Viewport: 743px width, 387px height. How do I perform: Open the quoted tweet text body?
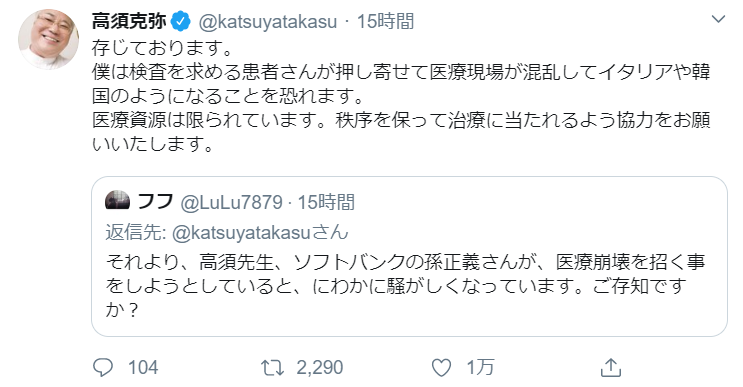[406, 286]
